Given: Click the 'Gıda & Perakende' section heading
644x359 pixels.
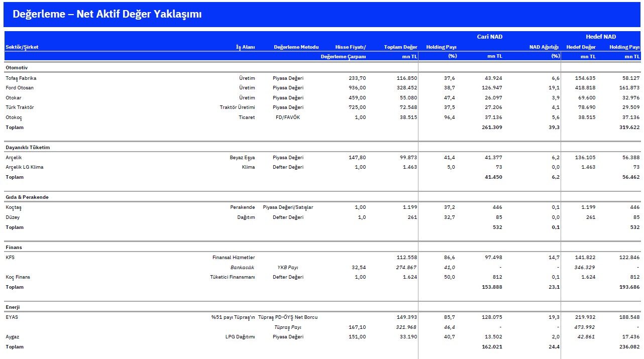Looking at the screenshot, I should point(27,197).
